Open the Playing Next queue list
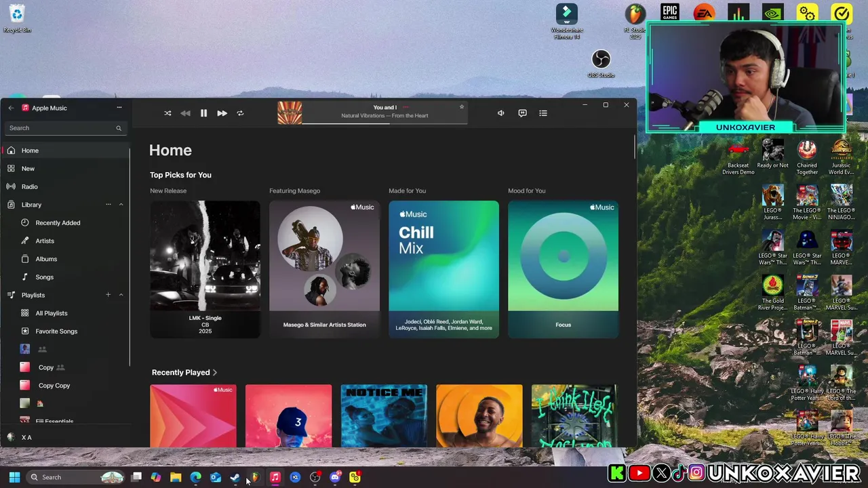This screenshot has width=868, height=488. 543,113
